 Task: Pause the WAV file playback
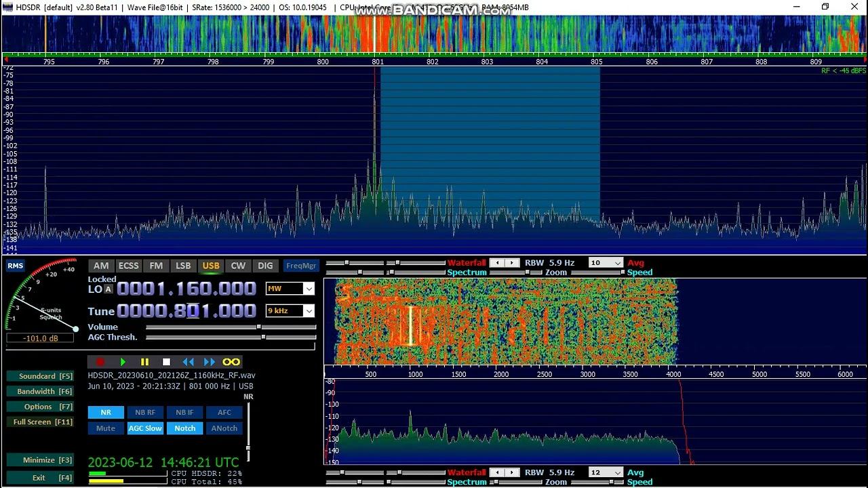(144, 362)
